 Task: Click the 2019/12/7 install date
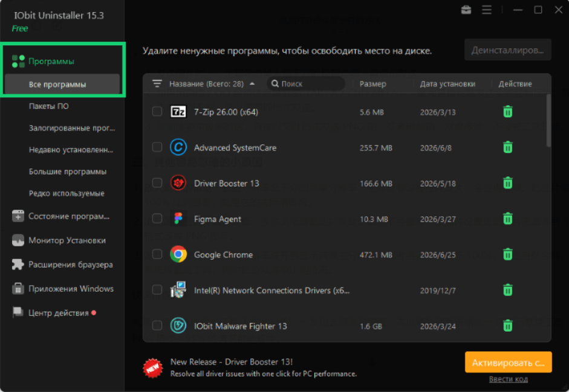pos(438,291)
